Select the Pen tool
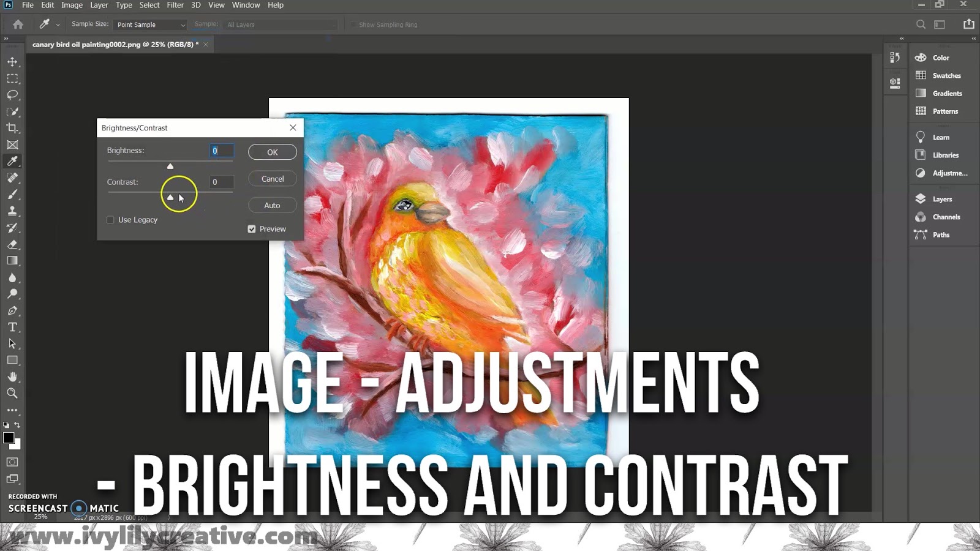The height and width of the screenshot is (551, 980). pyautogui.click(x=12, y=310)
